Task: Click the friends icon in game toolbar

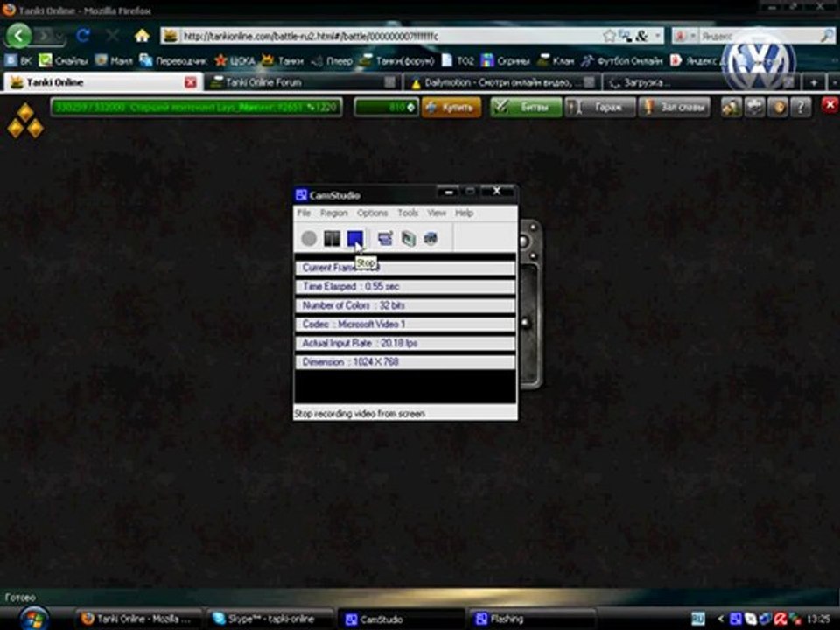Action: 731,107
